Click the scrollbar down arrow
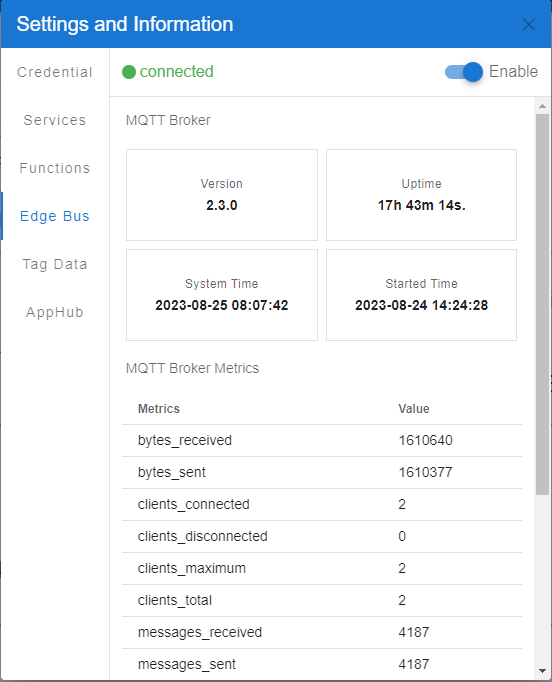 point(542,671)
